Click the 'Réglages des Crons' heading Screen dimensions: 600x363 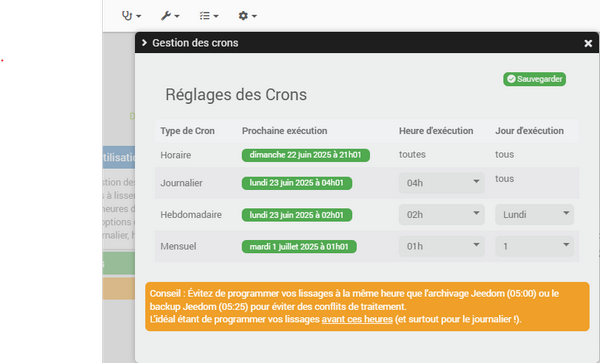click(236, 94)
